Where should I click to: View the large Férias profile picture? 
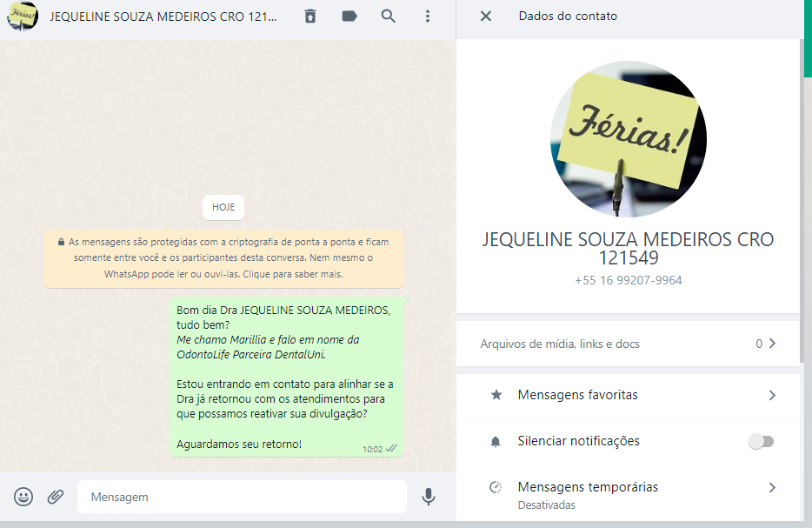pyautogui.click(x=629, y=139)
